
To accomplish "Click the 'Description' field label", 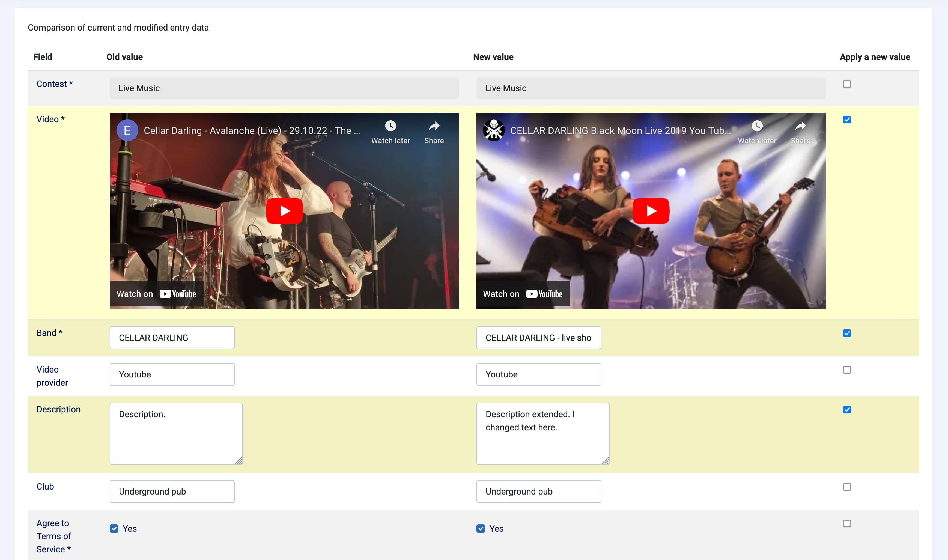I will click(x=58, y=409).
